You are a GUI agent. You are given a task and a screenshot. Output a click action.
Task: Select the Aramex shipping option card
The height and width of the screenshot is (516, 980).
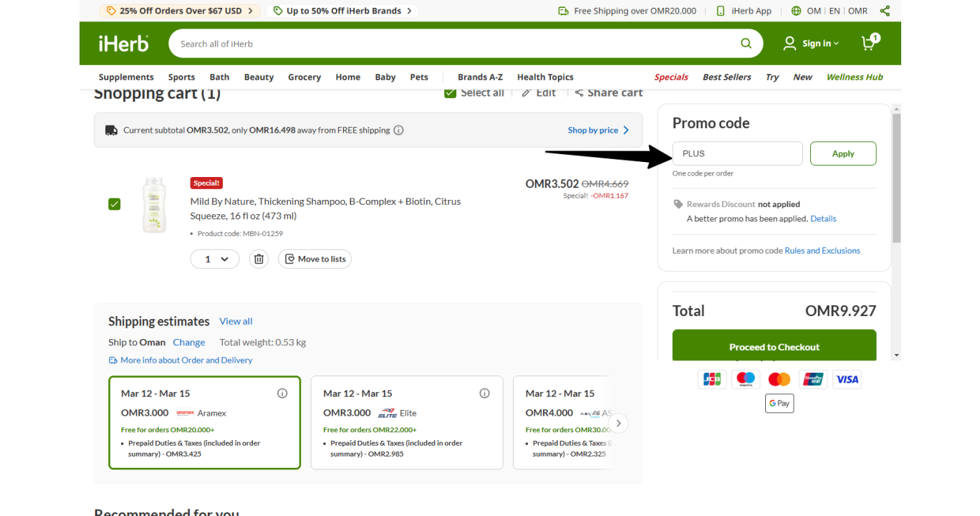tap(205, 423)
